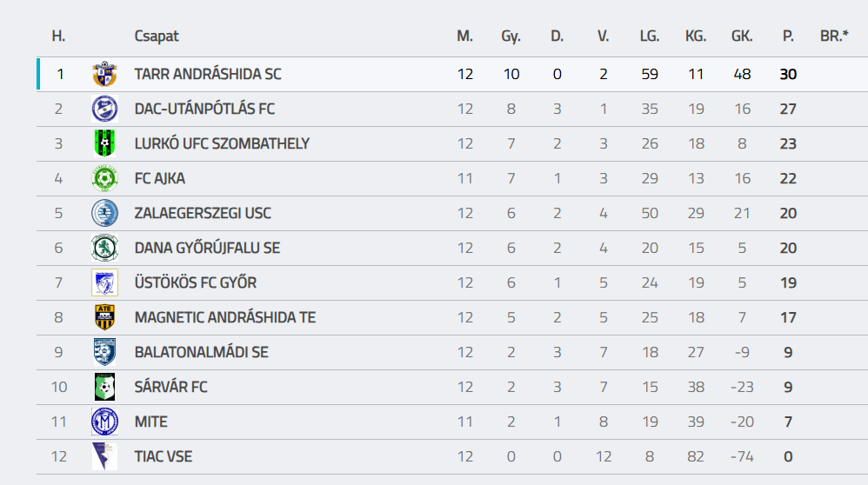This screenshot has height=485, width=868.
Task: Click the Lurkó UFC Szombathely crest
Action: point(104,143)
